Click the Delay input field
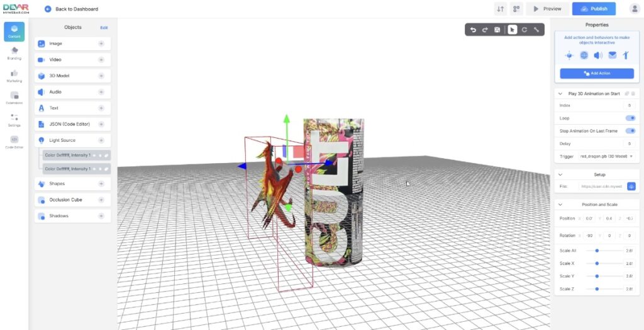This screenshot has height=330, width=644. 629,144
